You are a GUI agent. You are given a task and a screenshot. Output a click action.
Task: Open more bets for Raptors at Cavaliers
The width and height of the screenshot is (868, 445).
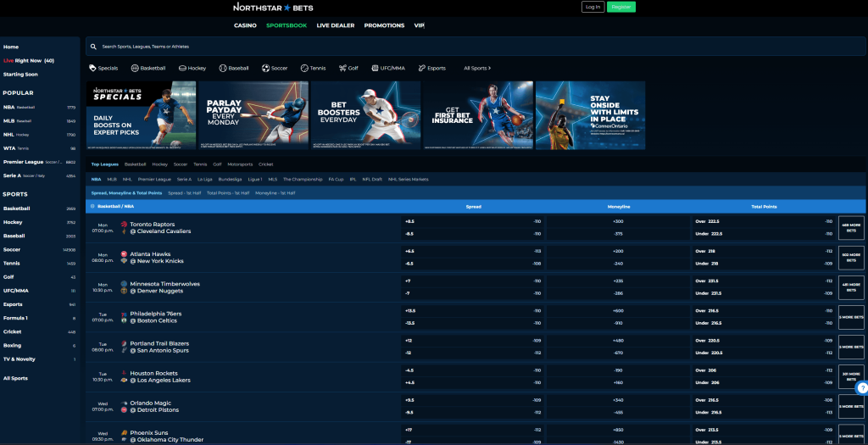pos(851,227)
